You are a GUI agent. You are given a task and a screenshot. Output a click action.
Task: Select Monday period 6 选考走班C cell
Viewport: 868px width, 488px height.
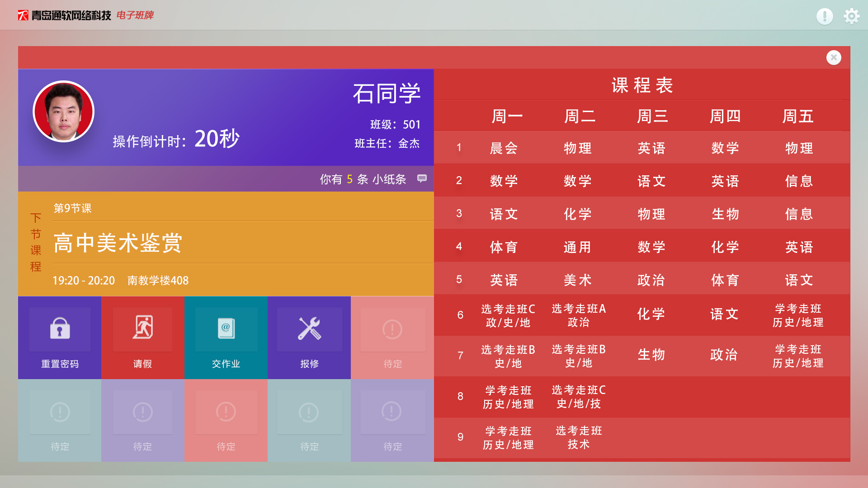point(508,315)
